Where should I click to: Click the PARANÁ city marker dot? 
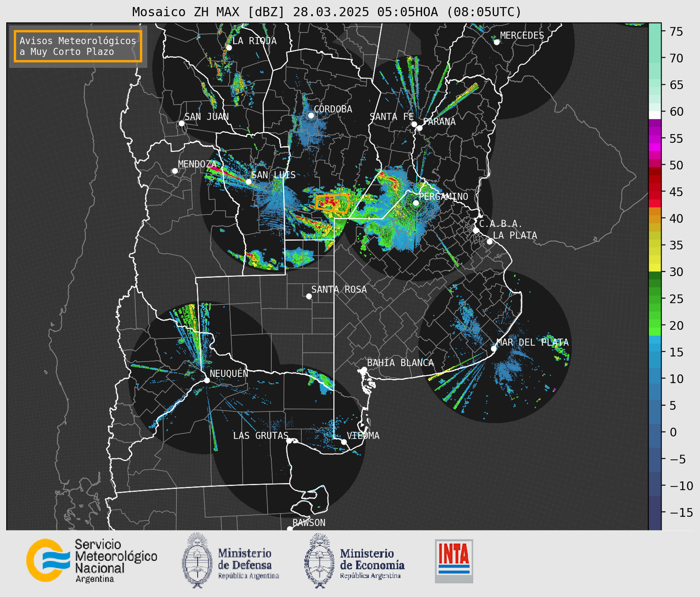point(420,128)
